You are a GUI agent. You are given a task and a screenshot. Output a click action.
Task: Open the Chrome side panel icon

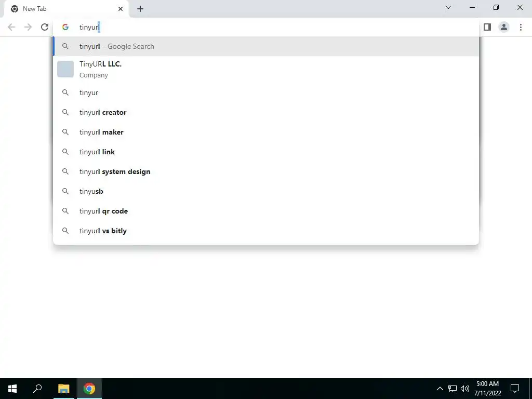487,27
